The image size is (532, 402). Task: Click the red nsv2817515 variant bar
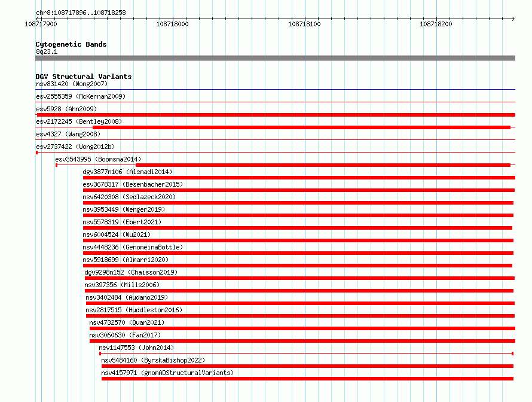tap(300, 316)
